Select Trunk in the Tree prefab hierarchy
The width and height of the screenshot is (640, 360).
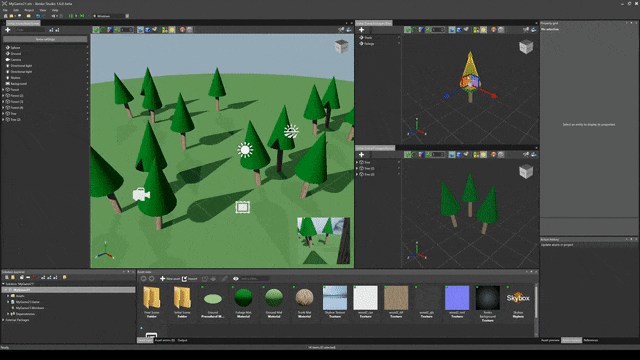tap(368, 38)
